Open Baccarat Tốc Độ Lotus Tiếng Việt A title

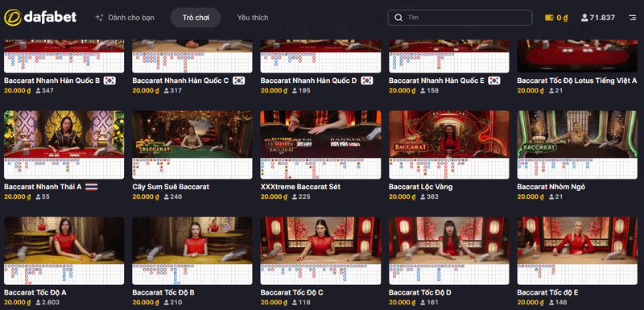(577, 81)
